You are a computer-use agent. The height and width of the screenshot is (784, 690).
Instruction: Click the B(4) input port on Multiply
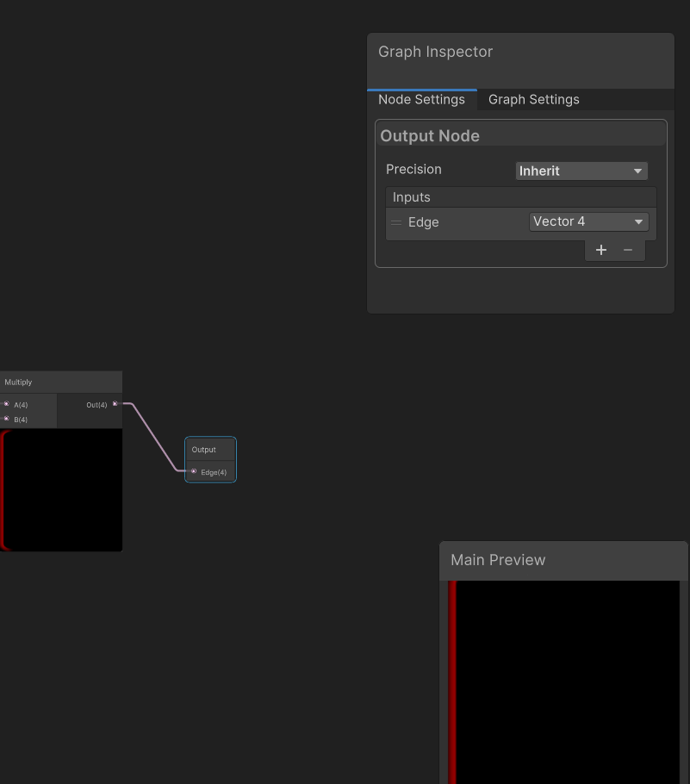7,419
